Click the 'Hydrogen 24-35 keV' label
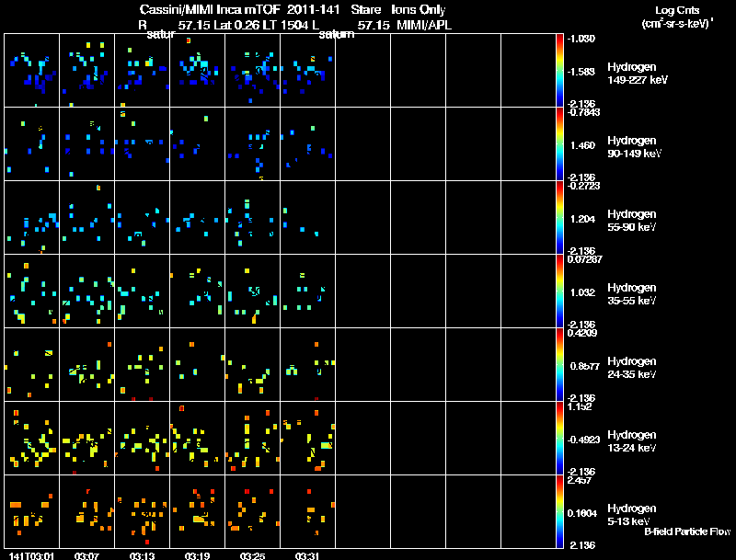 (632, 368)
